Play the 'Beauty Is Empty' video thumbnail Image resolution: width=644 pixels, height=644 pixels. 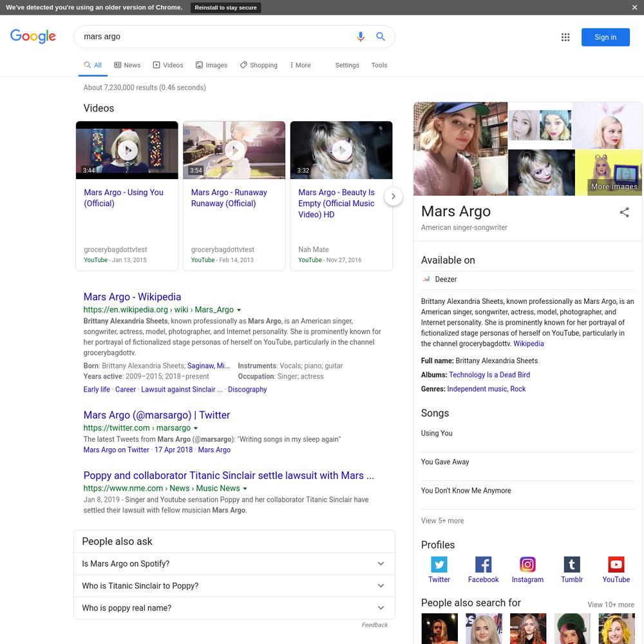(x=341, y=150)
